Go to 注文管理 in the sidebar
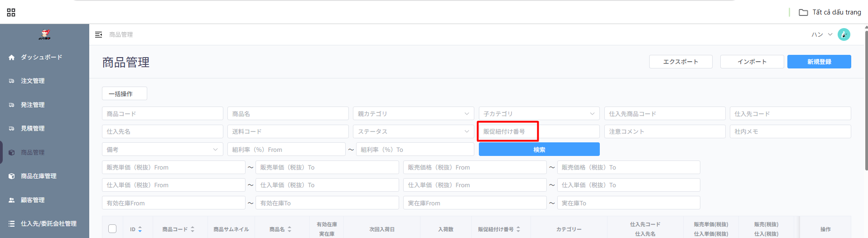The height and width of the screenshot is (238, 868). [x=33, y=81]
